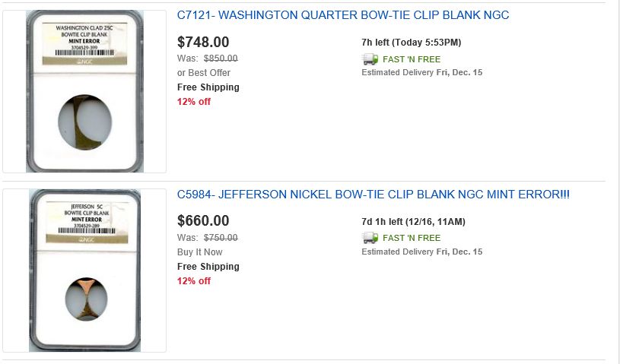Viewport: 620px width, 364px height.
Task: Click the 'Buy It Now' text
Action: click(x=199, y=252)
